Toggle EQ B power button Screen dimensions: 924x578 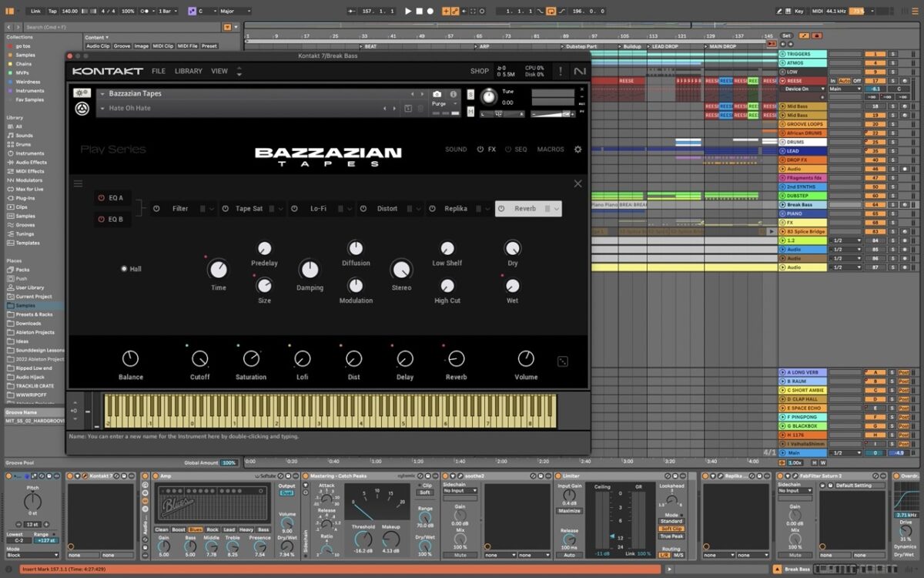101,219
